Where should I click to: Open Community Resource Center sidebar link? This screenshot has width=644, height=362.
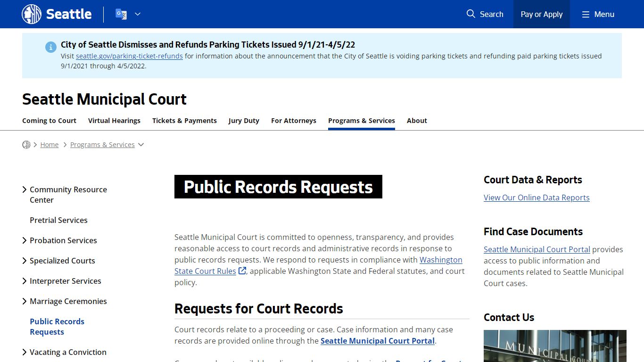(x=68, y=195)
